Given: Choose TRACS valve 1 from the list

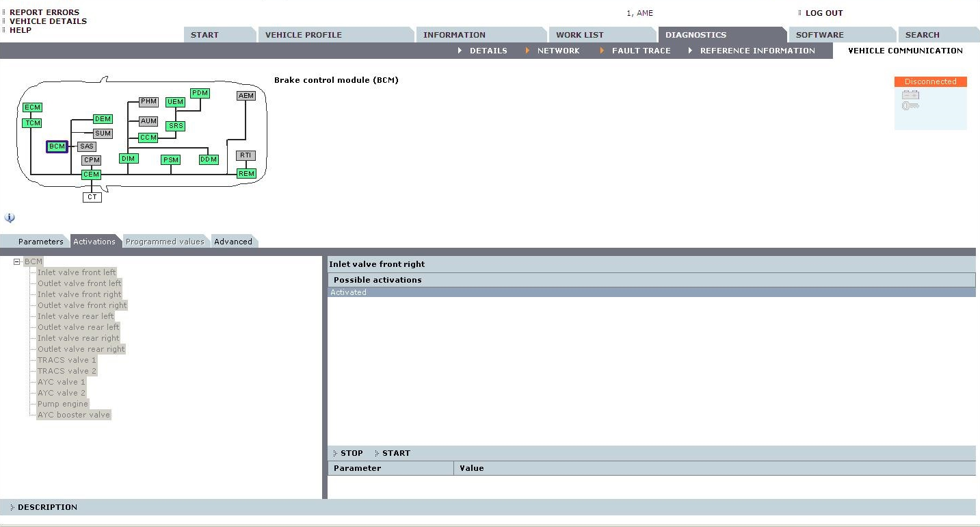Looking at the screenshot, I should pyautogui.click(x=67, y=360).
